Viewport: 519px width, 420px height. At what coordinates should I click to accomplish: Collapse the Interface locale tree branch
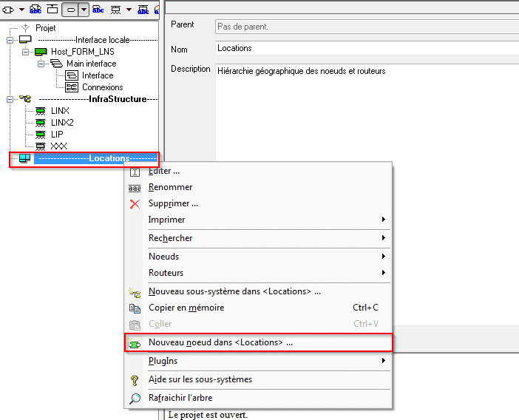[10, 40]
